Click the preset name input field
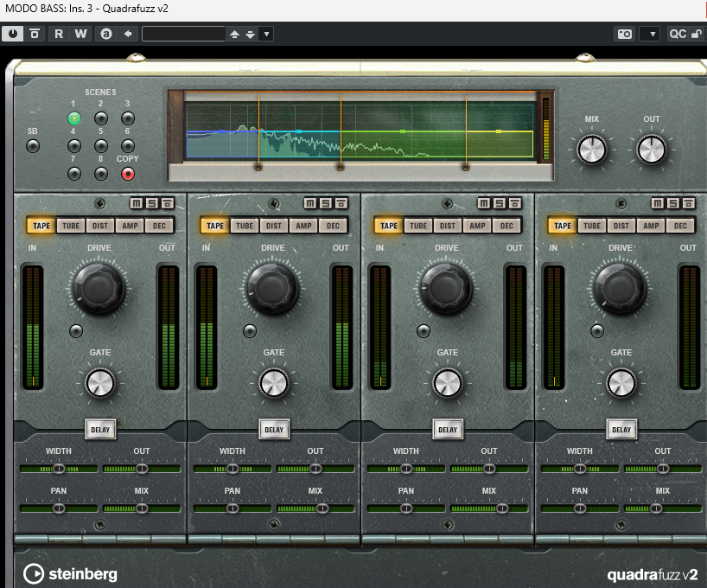 (x=184, y=34)
